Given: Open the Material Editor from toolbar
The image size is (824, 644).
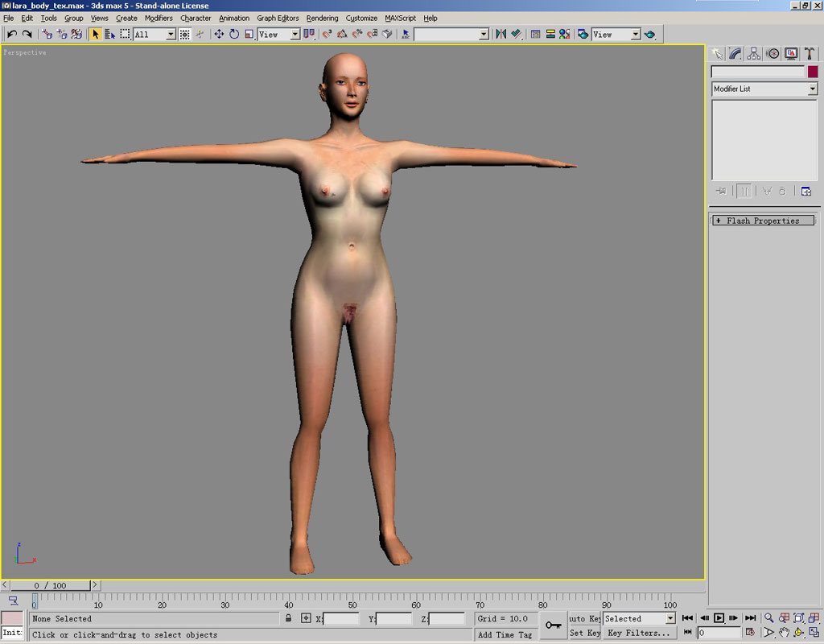Looking at the screenshot, I should 564,34.
